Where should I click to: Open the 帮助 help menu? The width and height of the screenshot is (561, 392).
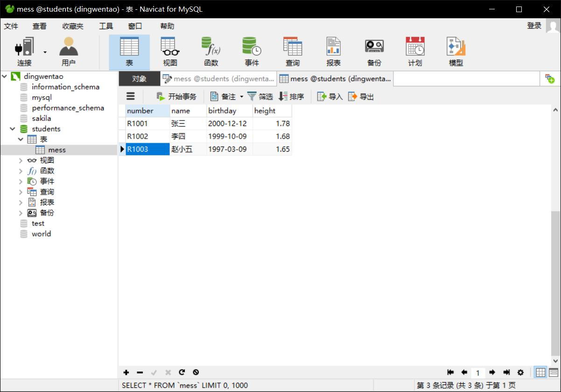(167, 26)
